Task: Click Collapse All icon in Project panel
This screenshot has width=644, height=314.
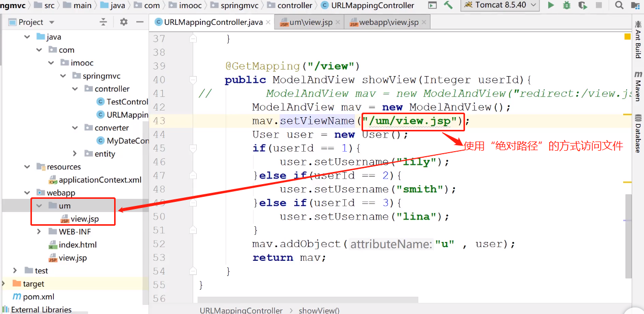Action: click(x=103, y=22)
